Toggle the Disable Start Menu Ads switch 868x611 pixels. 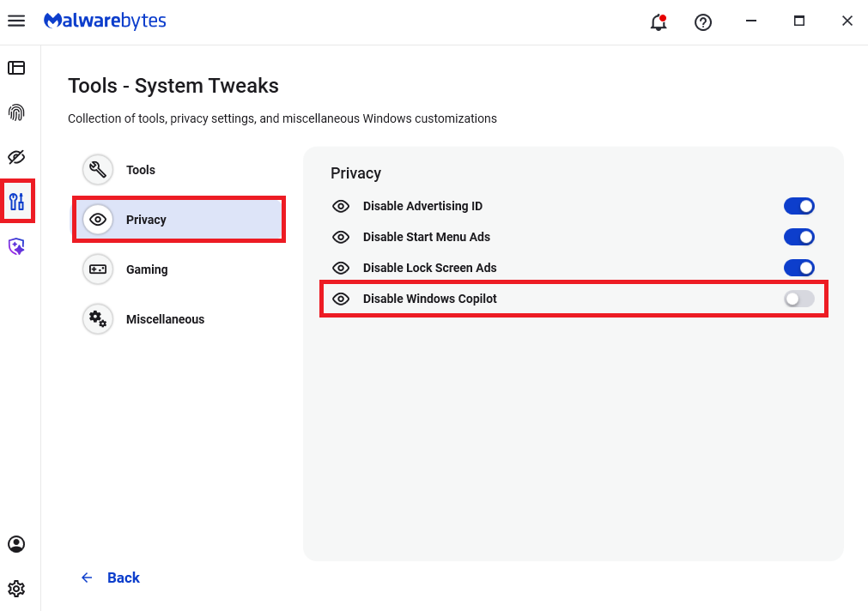pos(798,237)
